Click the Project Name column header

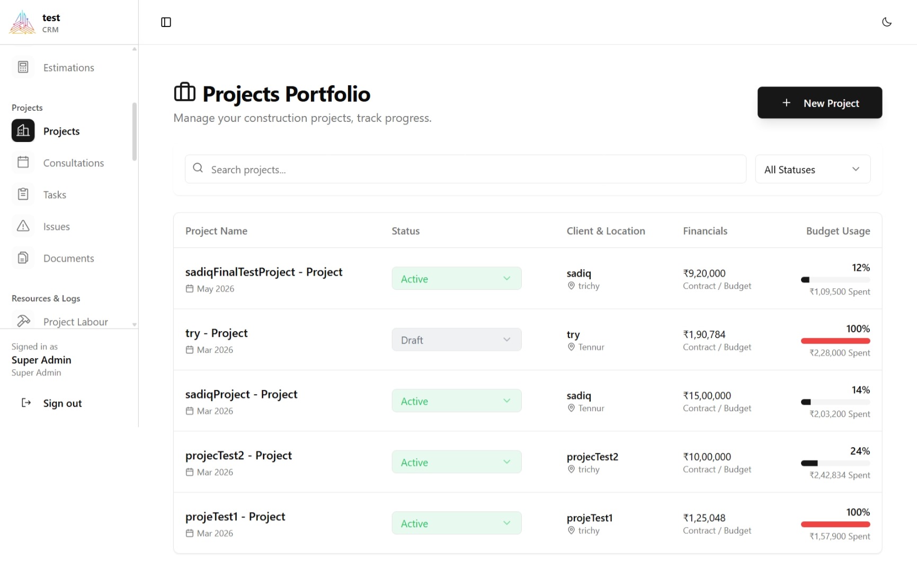216,231
